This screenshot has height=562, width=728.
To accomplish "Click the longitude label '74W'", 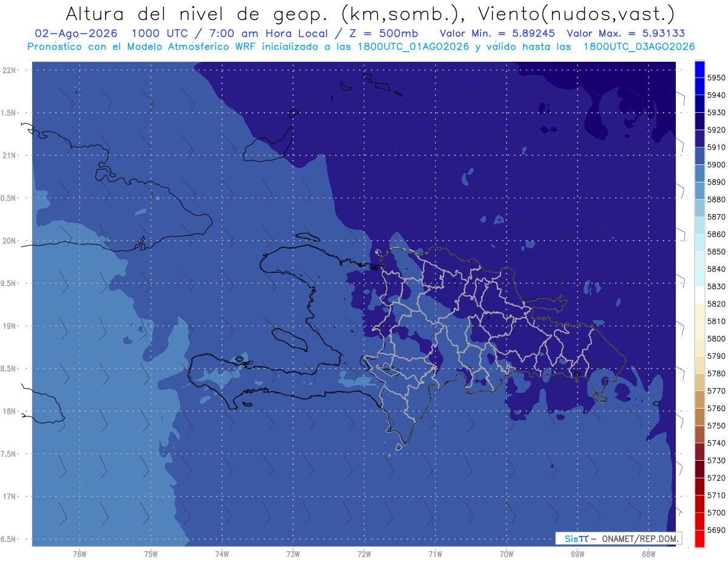I will click(x=221, y=554).
